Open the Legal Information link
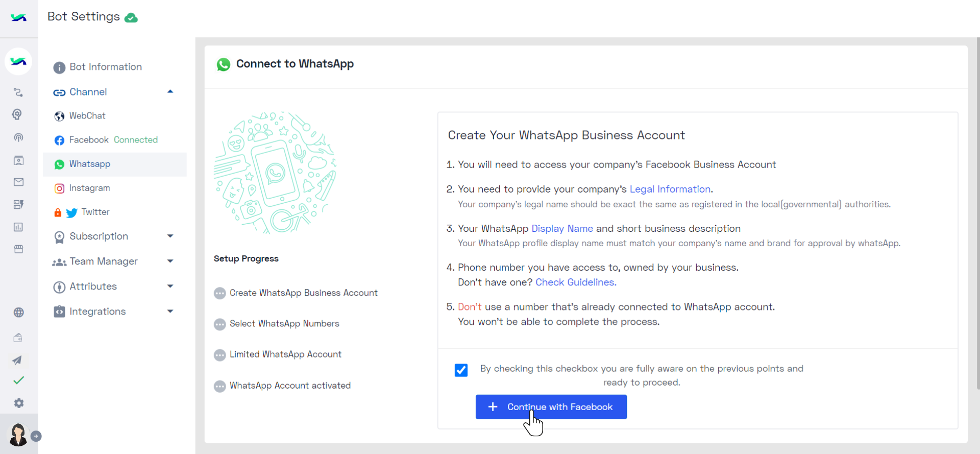 click(x=670, y=189)
